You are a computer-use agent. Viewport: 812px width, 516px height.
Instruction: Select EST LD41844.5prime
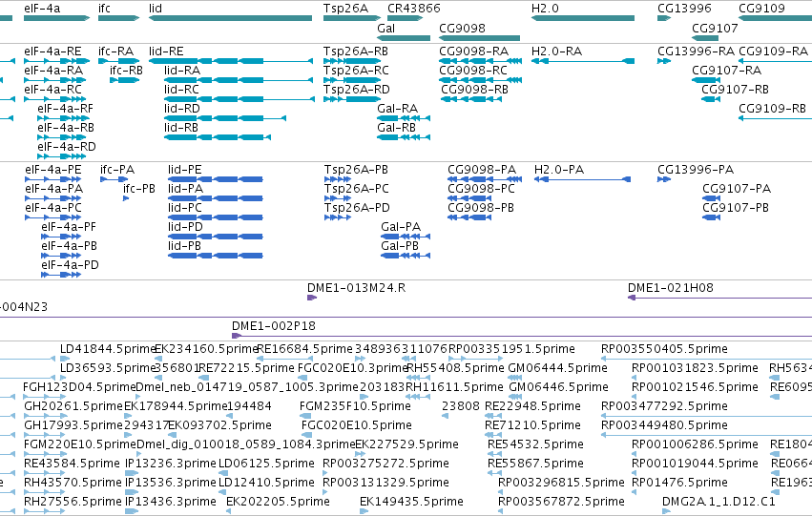click(108, 349)
